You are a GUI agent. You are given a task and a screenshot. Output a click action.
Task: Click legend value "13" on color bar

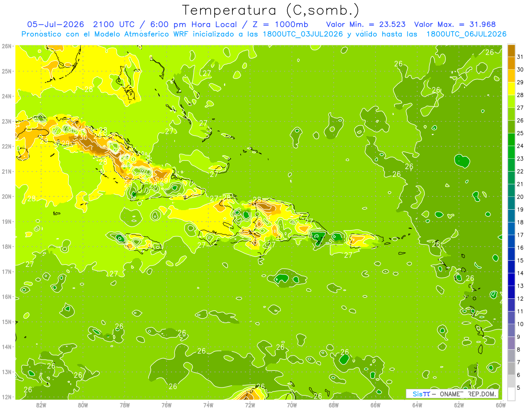(520, 286)
